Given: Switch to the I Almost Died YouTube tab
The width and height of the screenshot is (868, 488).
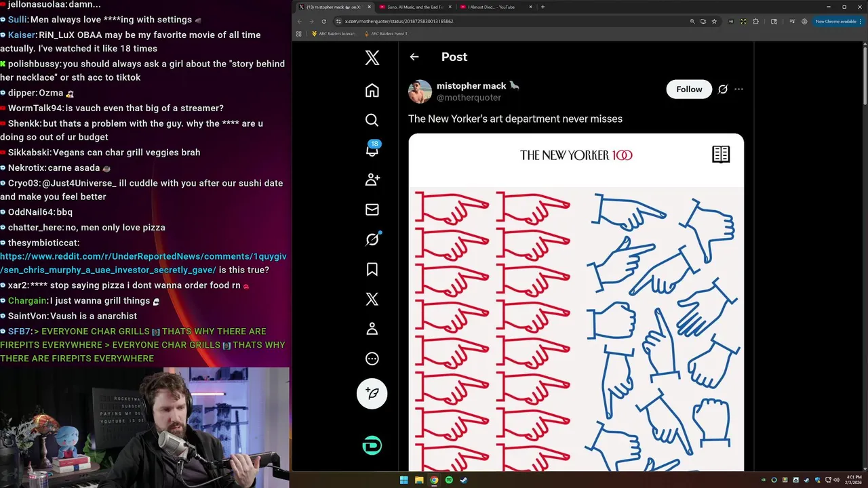Looking at the screenshot, I should [x=494, y=7].
